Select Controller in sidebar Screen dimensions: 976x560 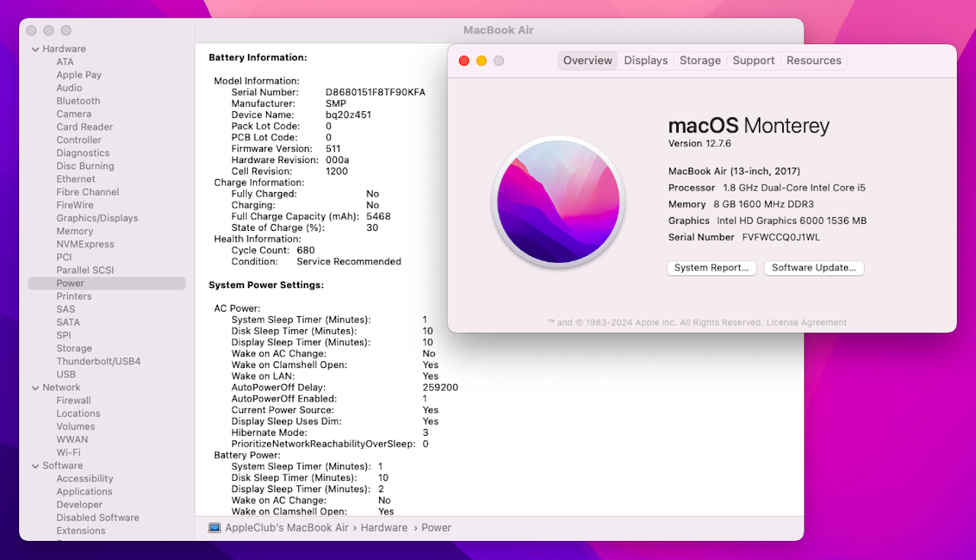79,139
